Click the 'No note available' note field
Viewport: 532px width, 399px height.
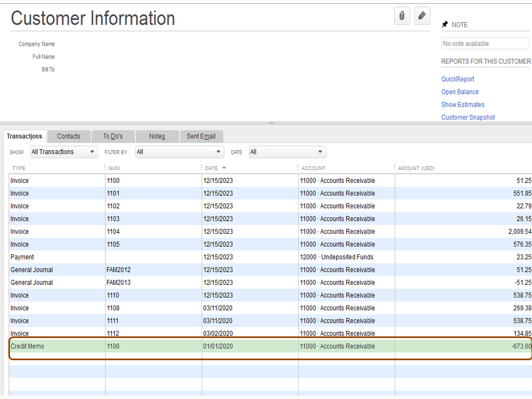[x=485, y=44]
